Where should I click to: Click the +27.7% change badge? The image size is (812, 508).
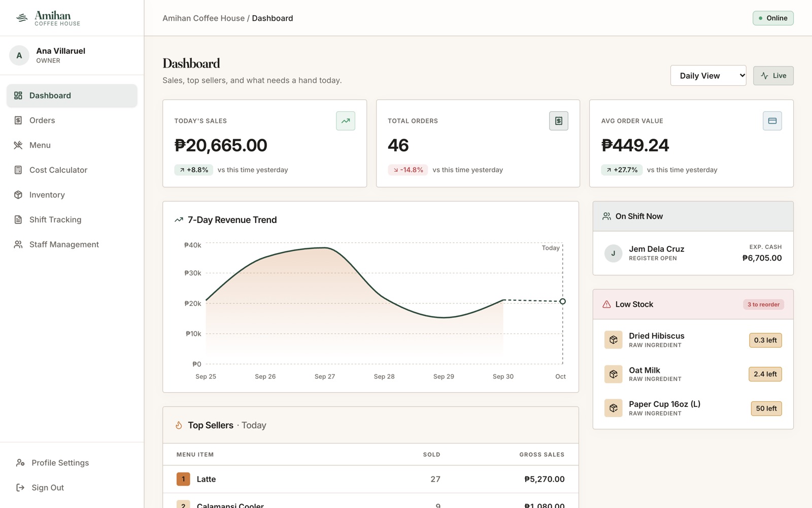click(622, 170)
